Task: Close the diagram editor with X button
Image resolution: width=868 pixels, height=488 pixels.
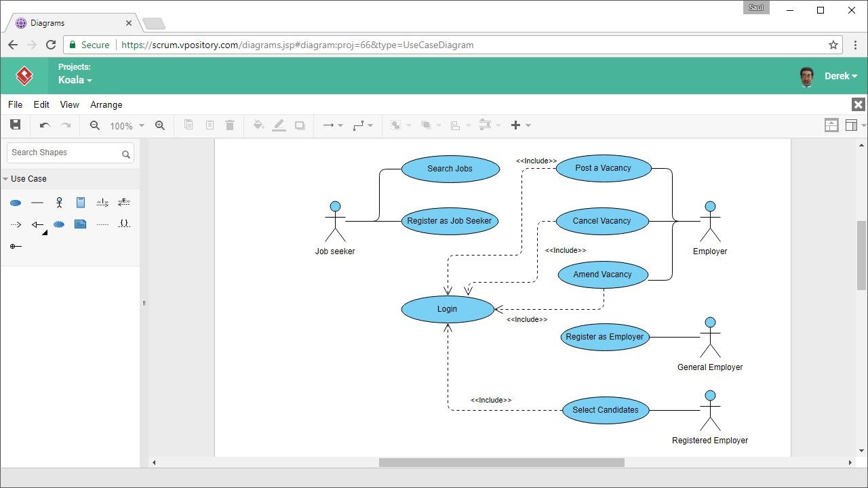Action: pyautogui.click(x=859, y=104)
